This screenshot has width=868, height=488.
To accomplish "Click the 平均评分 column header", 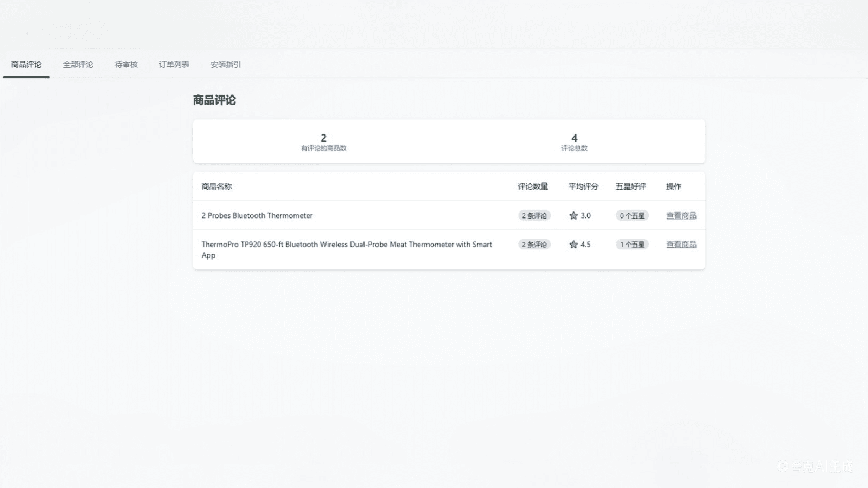I will tap(583, 187).
